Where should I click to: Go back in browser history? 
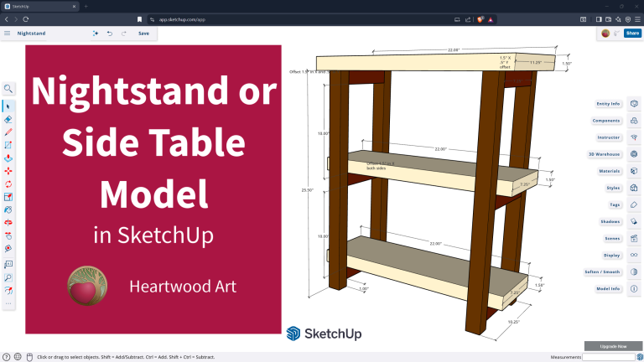(7, 19)
